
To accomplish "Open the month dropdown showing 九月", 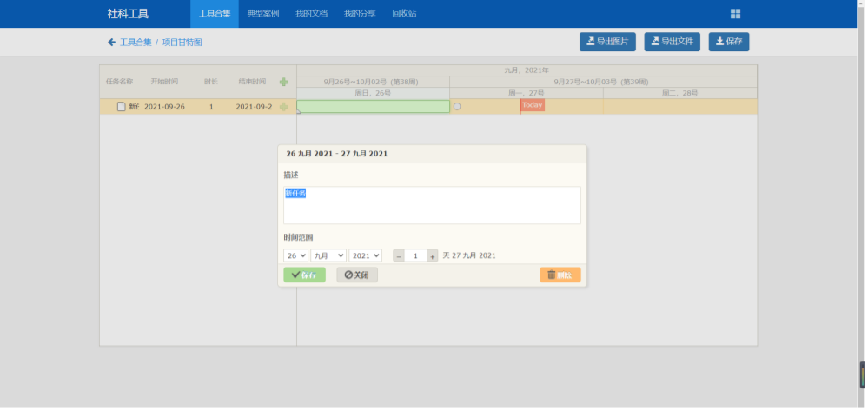I will click(329, 256).
